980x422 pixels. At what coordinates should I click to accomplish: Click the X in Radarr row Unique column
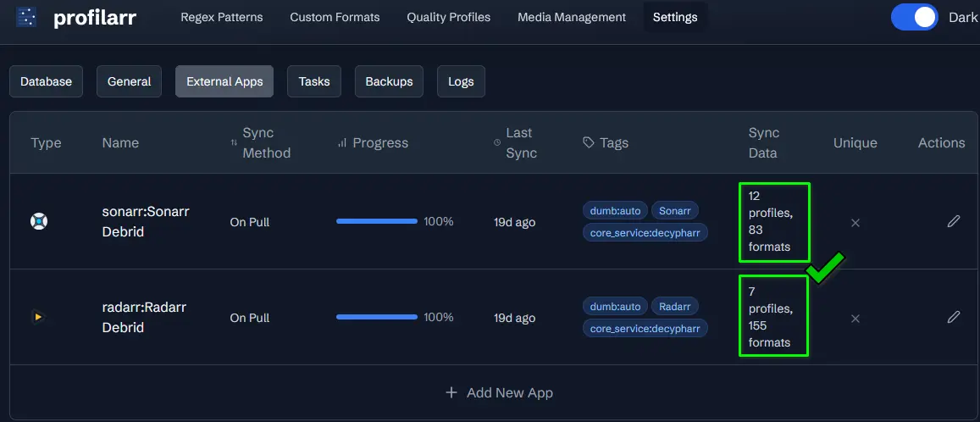855,319
